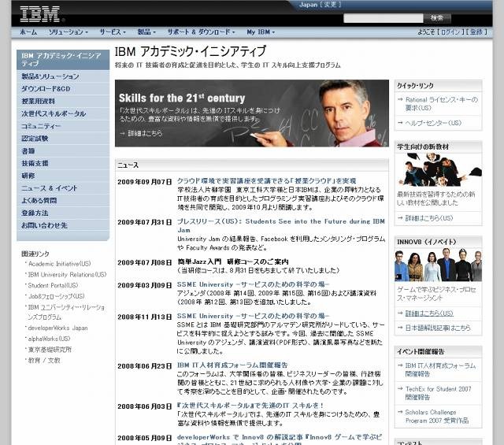Click Student Portal(US) link

tap(53, 286)
